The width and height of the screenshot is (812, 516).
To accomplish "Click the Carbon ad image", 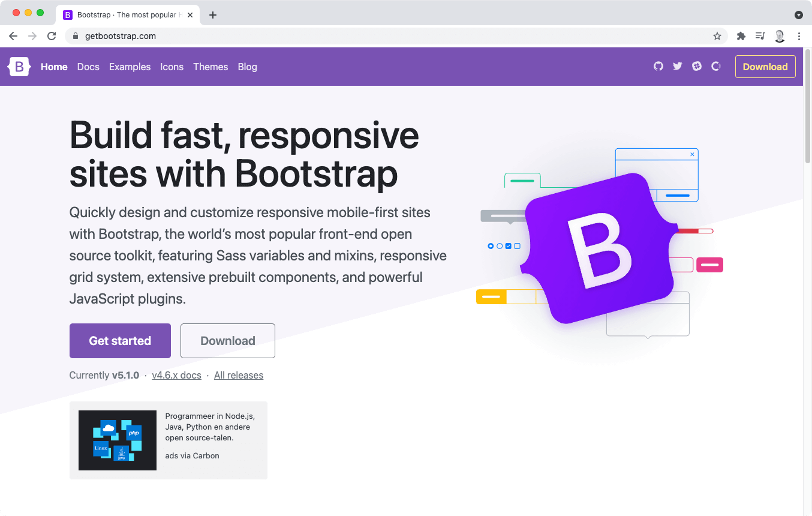I will (118, 440).
